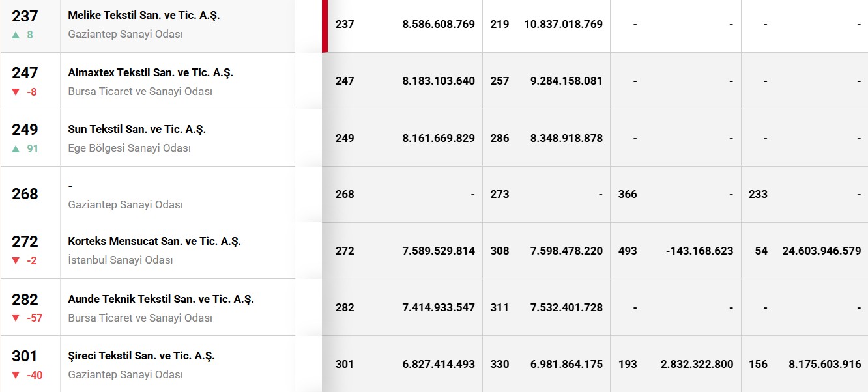Click the red down arrow under rank 272
The width and height of the screenshot is (868, 392).
[16, 260]
